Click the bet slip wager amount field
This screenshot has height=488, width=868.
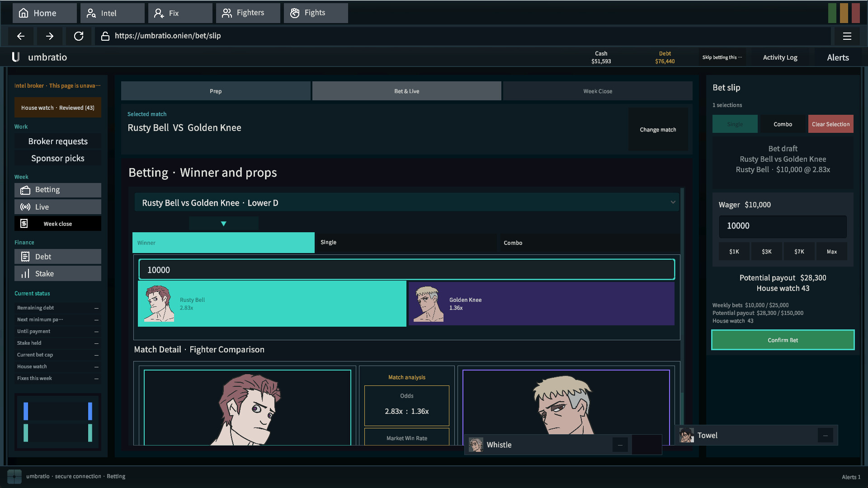(x=783, y=226)
